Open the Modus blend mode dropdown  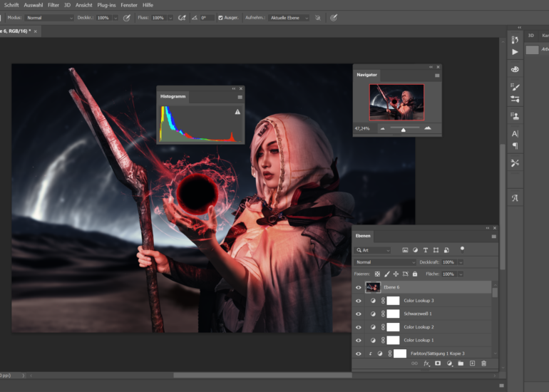(x=49, y=18)
